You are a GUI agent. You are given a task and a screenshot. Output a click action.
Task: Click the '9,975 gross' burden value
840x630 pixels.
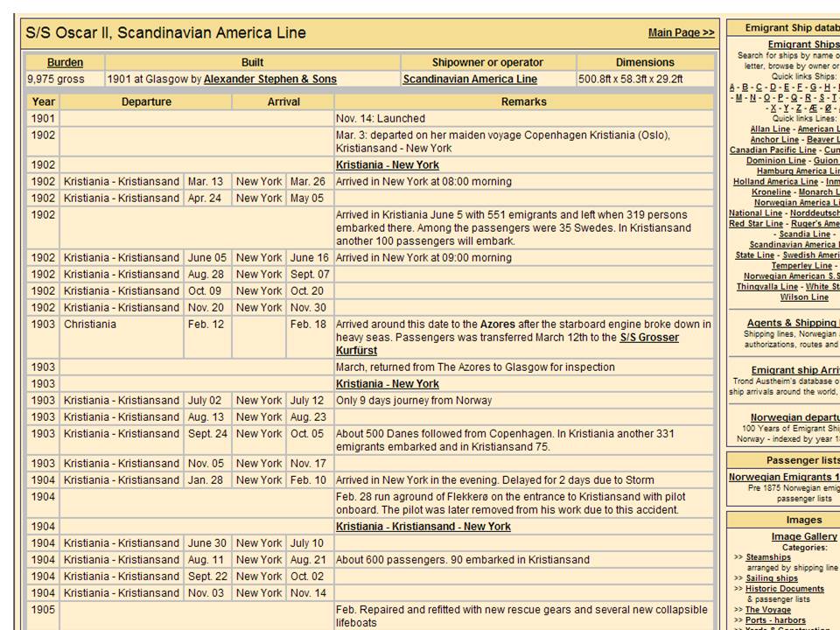(x=56, y=79)
